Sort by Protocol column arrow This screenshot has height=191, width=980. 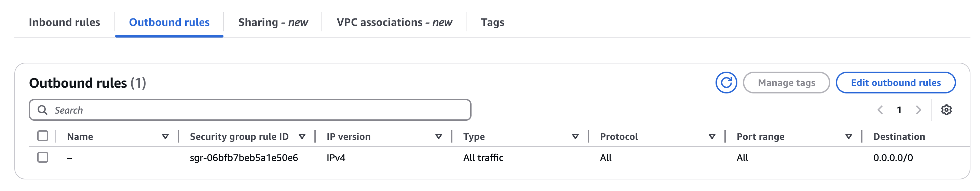pyautogui.click(x=712, y=136)
